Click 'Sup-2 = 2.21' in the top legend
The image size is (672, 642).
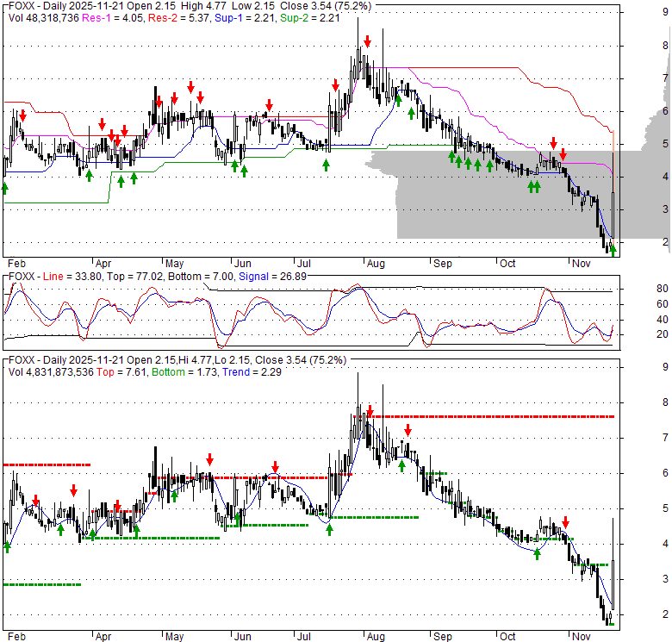coord(309,18)
